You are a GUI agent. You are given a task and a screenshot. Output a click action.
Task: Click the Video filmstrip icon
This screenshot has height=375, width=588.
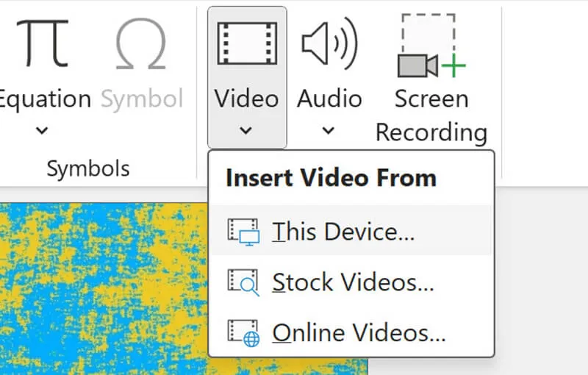point(247,43)
